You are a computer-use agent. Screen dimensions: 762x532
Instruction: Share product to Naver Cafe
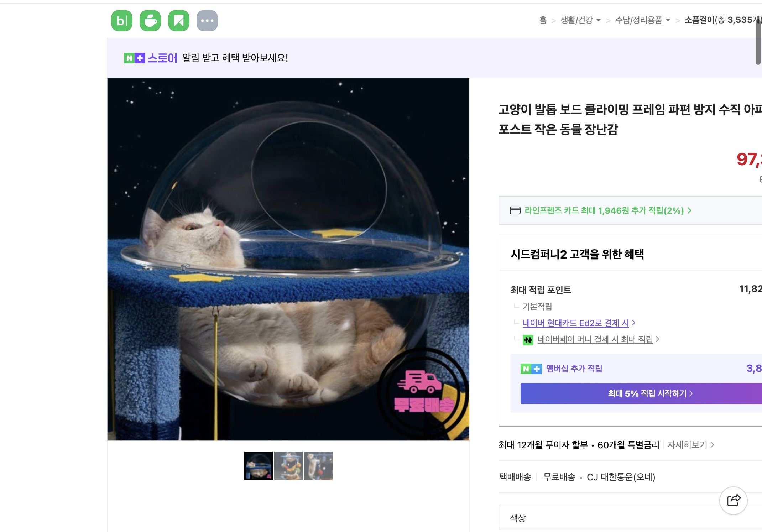(x=150, y=20)
